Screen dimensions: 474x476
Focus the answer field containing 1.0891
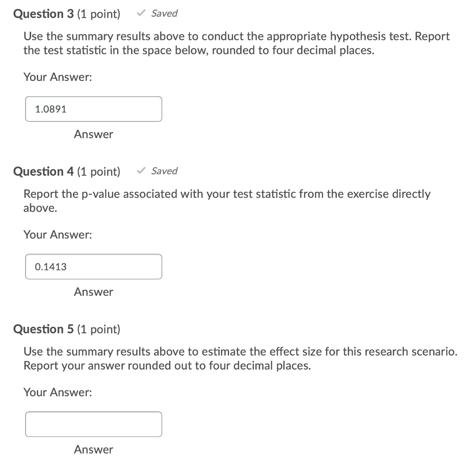click(x=93, y=109)
